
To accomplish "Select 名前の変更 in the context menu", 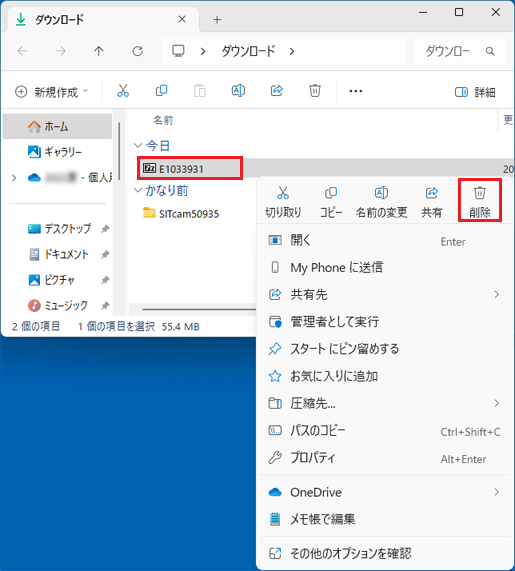I will 381,202.
